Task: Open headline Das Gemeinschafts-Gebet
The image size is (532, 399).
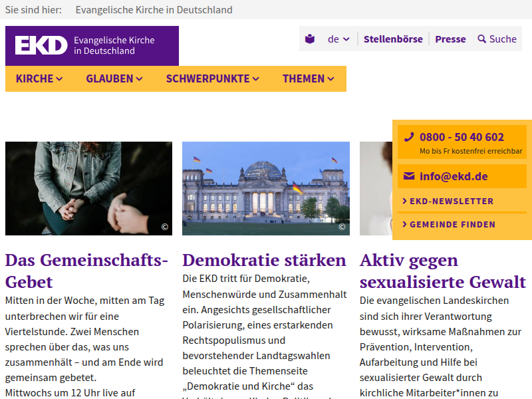Action: tap(86, 271)
